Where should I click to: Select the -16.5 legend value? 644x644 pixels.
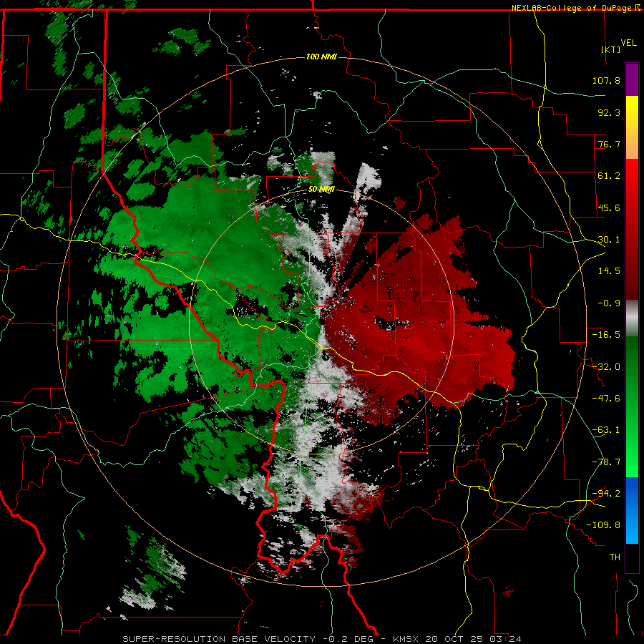[x=606, y=335]
